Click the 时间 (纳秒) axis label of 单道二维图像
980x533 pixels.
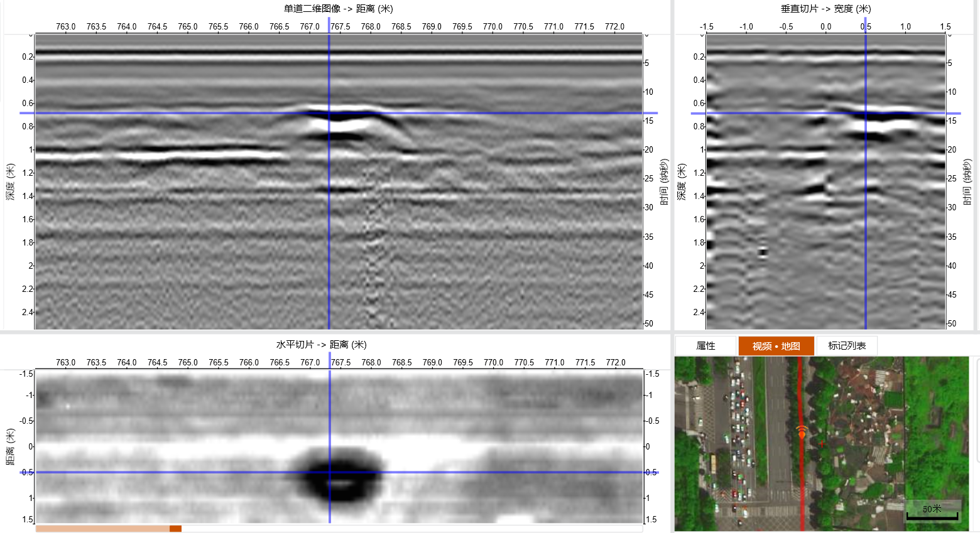pyautogui.click(x=663, y=181)
